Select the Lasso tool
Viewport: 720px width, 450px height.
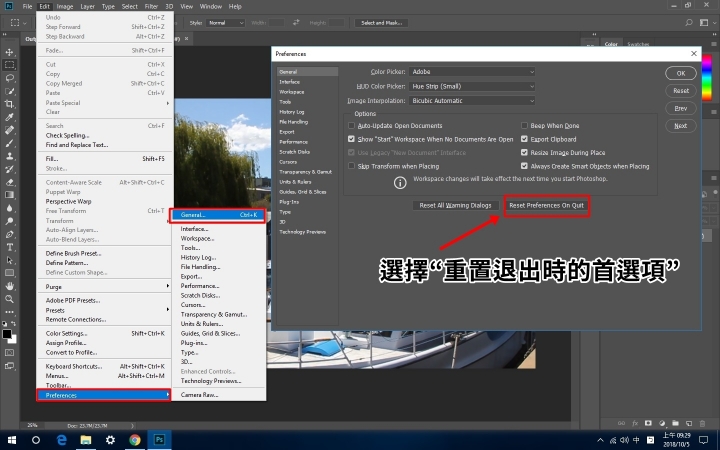tap(9, 78)
